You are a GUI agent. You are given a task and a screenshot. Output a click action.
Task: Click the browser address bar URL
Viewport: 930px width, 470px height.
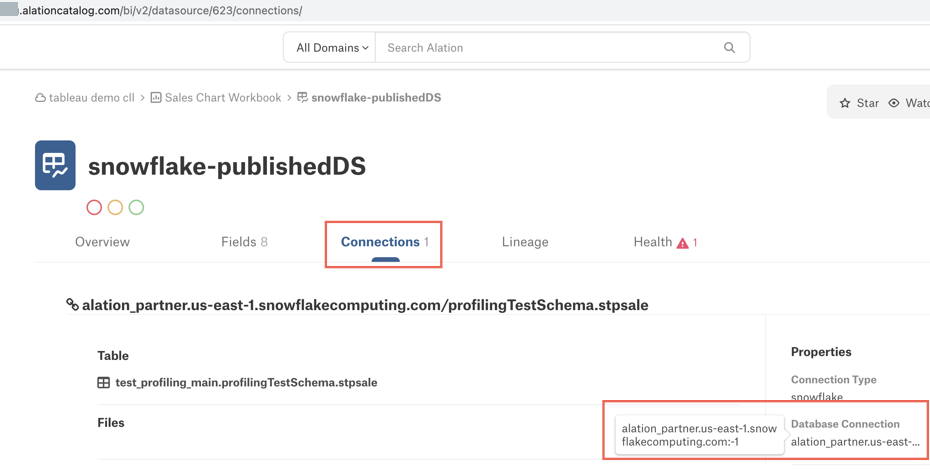(x=159, y=11)
